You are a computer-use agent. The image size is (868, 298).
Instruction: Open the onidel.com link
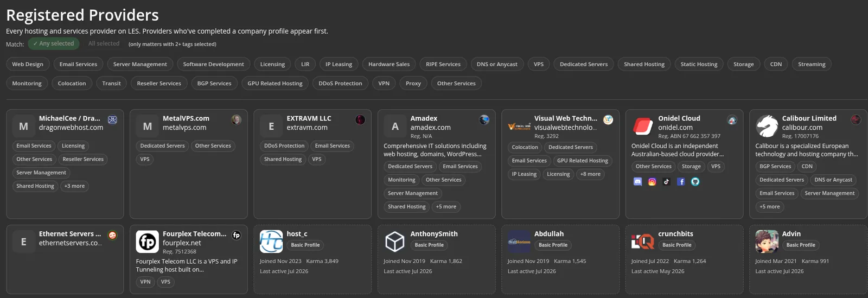[675, 128]
